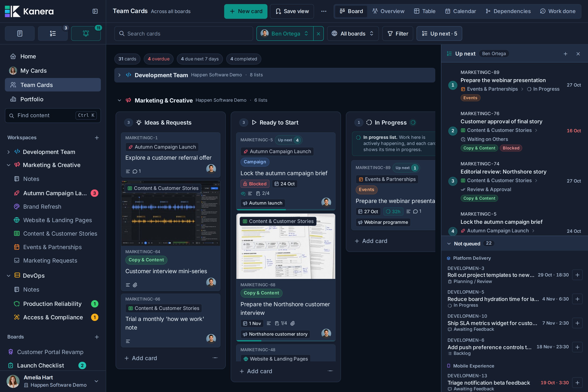
Task: Click attachment icon on Customer interview mini-series
Action: pyautogui.click(x=135, y=285)
